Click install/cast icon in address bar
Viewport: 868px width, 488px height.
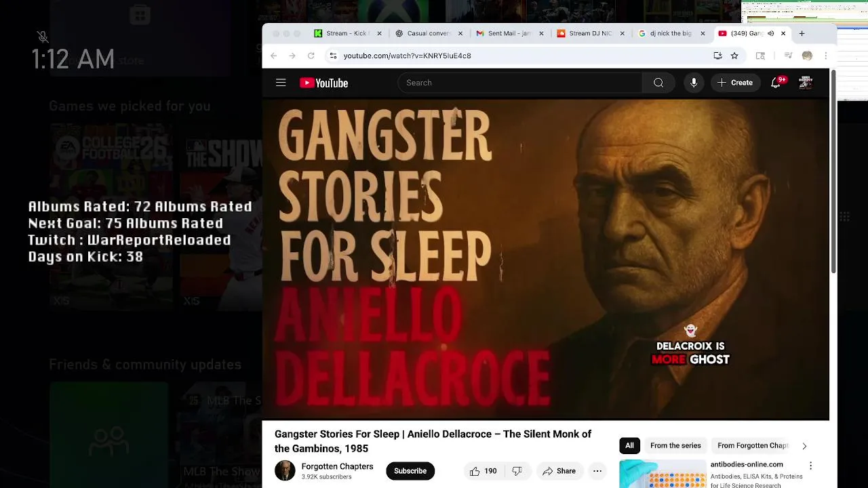pos(717,56)
